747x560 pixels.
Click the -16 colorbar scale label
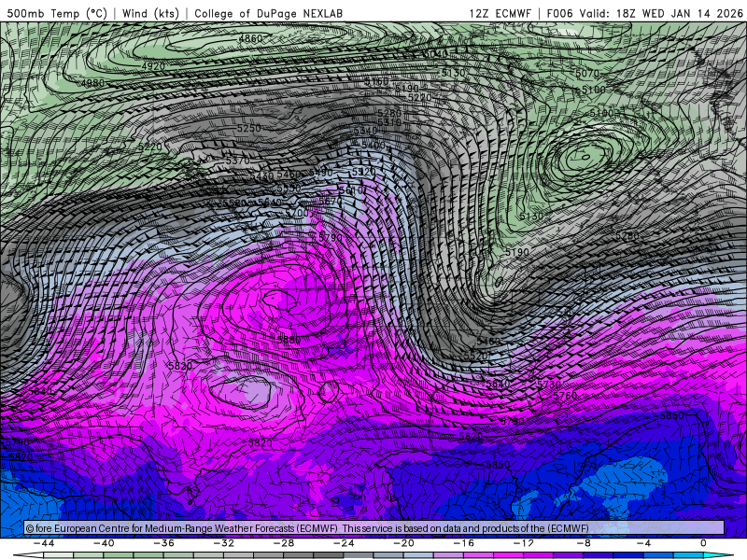tap(463, 543)
